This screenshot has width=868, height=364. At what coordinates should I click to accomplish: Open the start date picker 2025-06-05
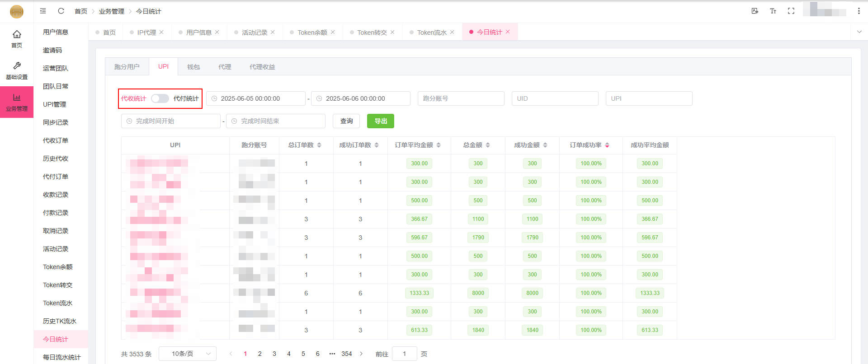[256, 98]
